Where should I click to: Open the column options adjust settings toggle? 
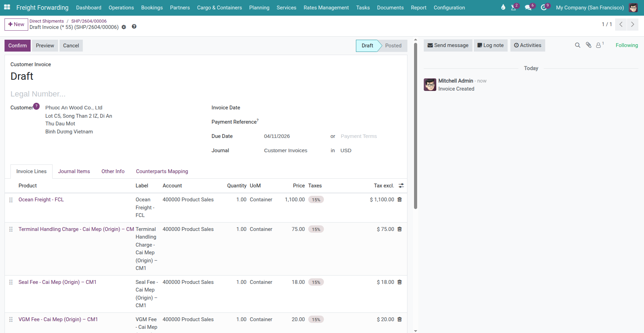point(401,186)
